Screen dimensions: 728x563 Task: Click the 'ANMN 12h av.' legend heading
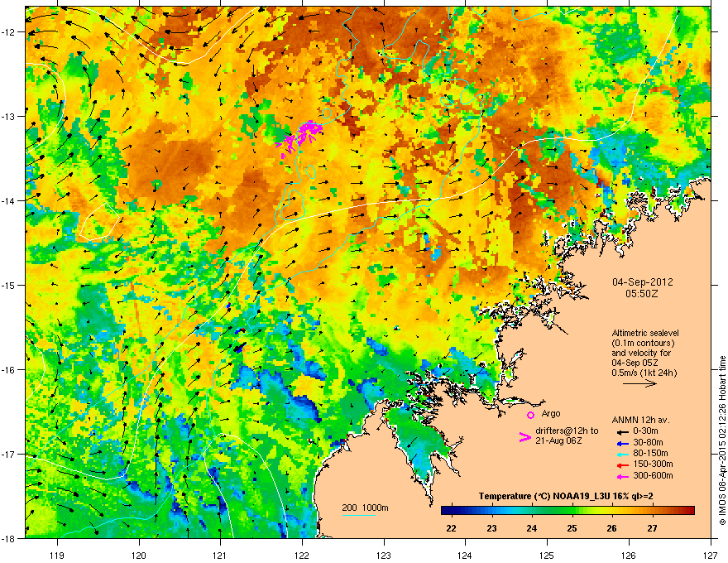(640, 420)
